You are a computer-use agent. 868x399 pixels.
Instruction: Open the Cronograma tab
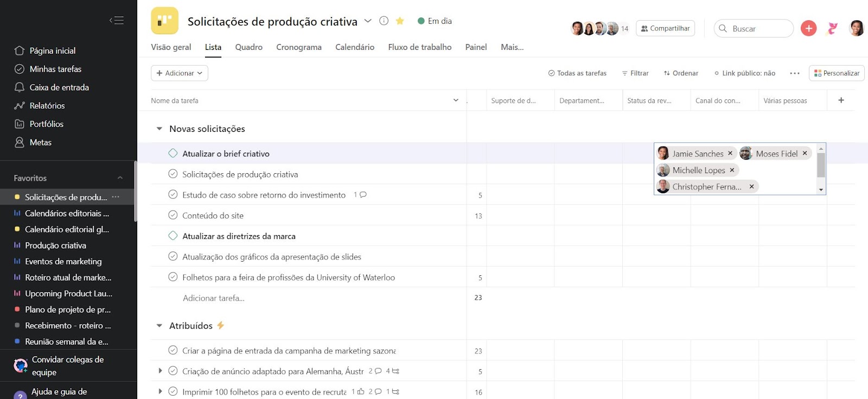click(298, 47)
